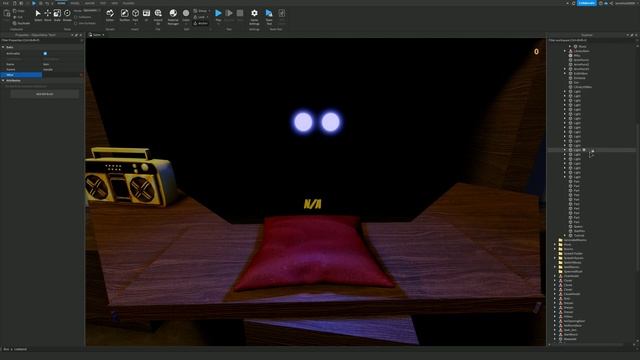Image resolution: width=640 pixels, height=360 pixels.
Task: Click the Paste clipboard icon
Action: pyautogui.click(x=7, y=13)
